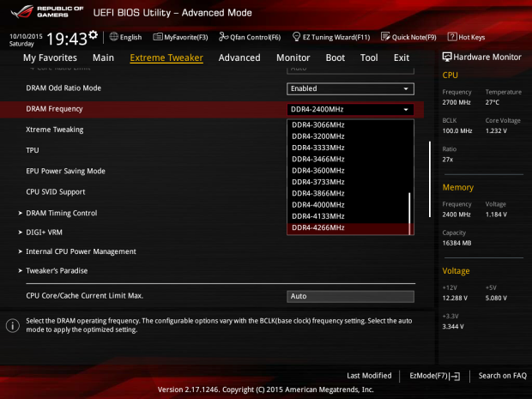The width and height of the screenshot is (532, 399).
Task: Open Search on FAQ link
Action: 503,376
